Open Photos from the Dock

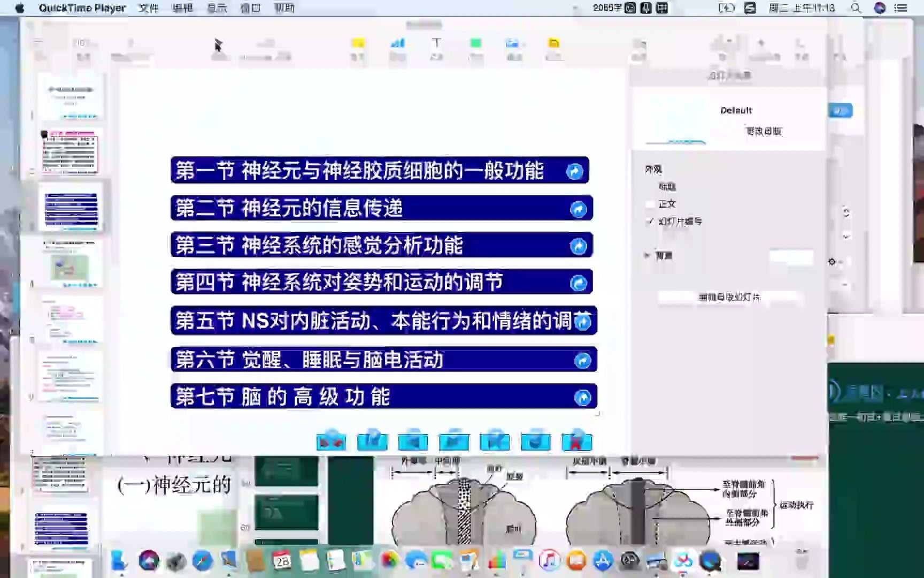pos(390,561)
